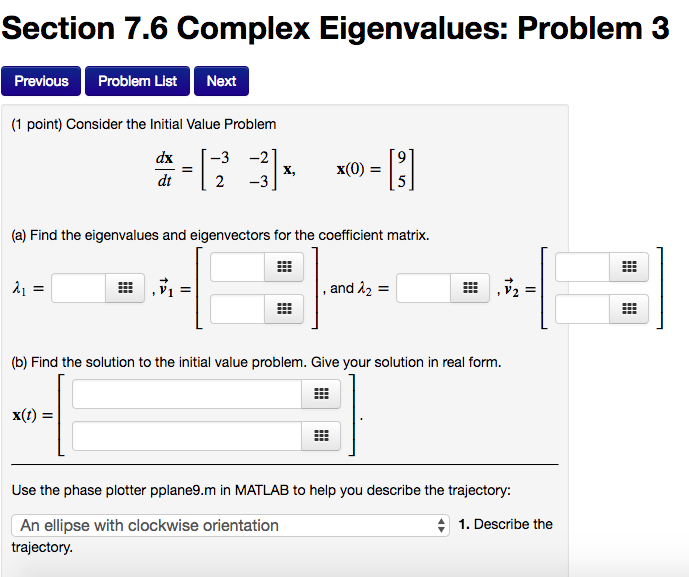This screenshot has width=689, height=577.
Task: Open equation editor grid icon for λ2
Action: click(x=470, y=289)
